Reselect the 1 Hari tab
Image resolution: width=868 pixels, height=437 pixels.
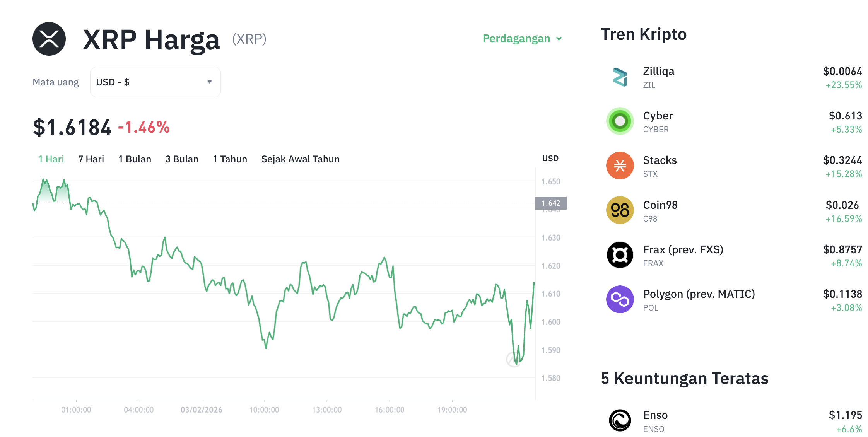(51, 159)
